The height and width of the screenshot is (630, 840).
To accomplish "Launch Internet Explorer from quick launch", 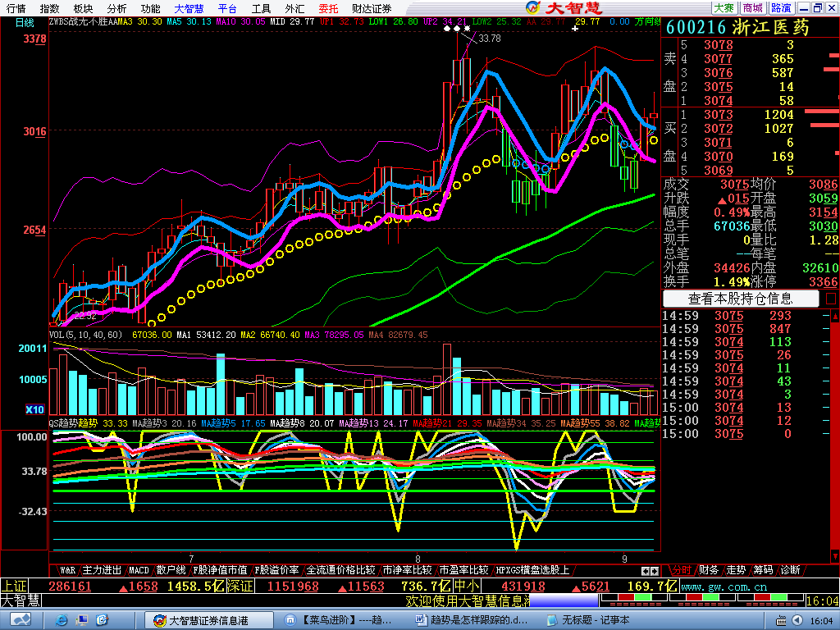I will tap(62, 620).
